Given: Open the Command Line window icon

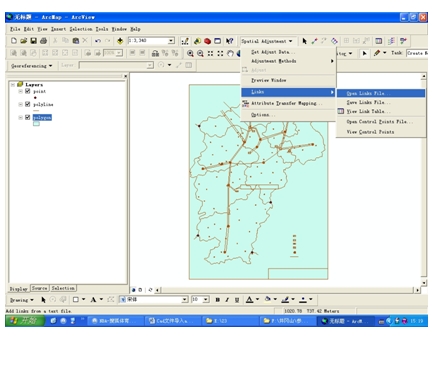Looking at the screenshot, I should point(217,41).
